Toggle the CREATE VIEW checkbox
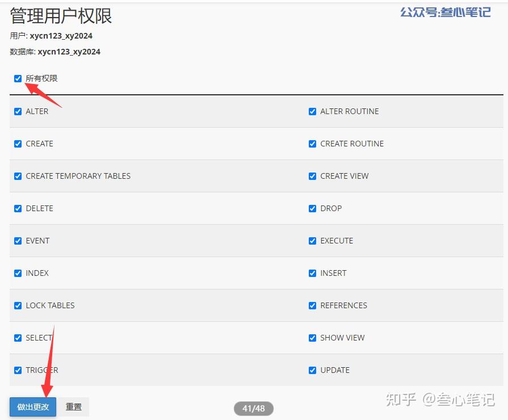 click(x=312, y=176)
